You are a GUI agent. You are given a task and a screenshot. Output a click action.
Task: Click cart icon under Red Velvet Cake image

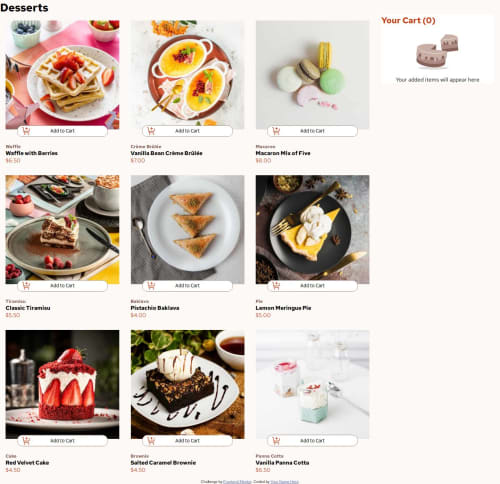click(26, 441)
